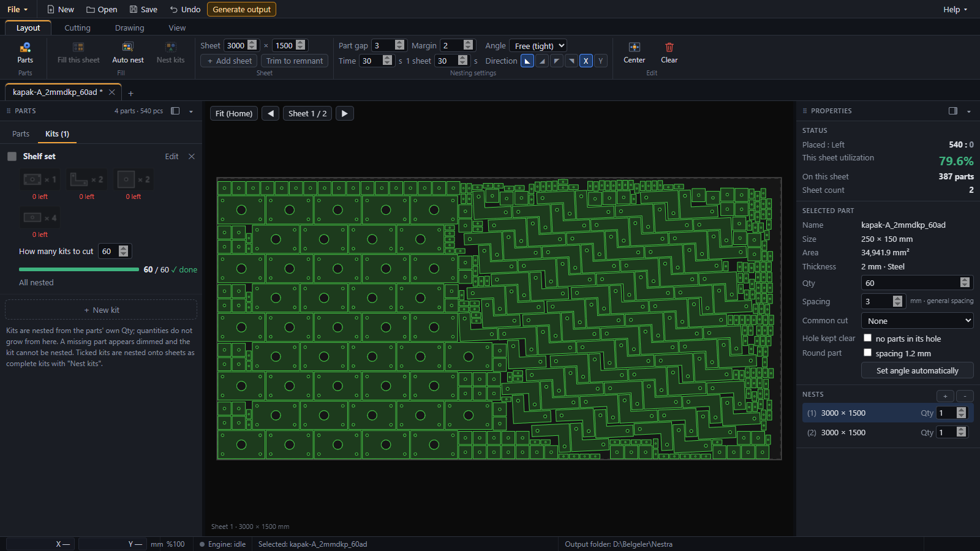Go to the previous sheet arrow
Viewport: 980px width, 551px height.
271,113
